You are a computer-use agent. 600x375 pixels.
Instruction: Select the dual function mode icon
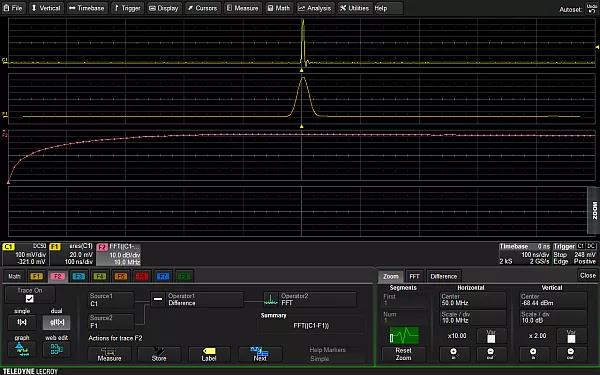tap(56, 322)
